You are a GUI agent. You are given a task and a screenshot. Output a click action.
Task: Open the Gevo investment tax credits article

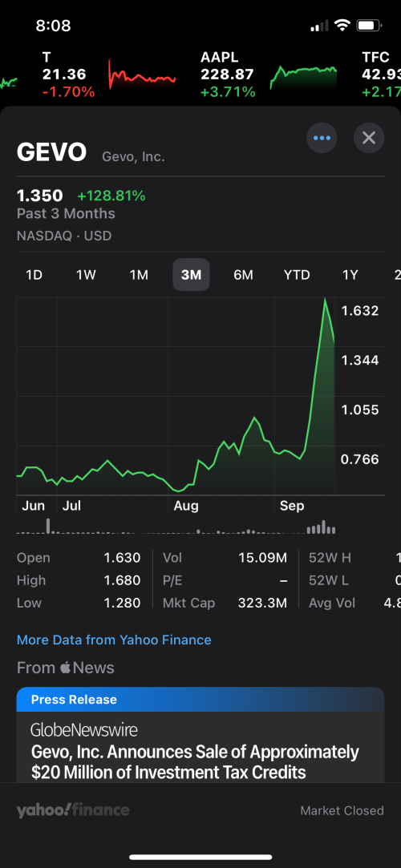[x=200, y=747]
